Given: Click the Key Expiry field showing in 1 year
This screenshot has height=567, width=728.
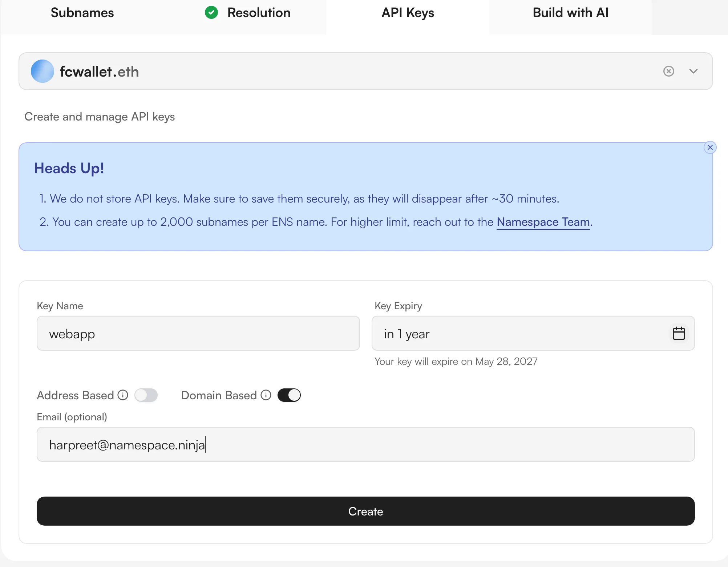Looking at the screenshot, I should pos(533,333).
